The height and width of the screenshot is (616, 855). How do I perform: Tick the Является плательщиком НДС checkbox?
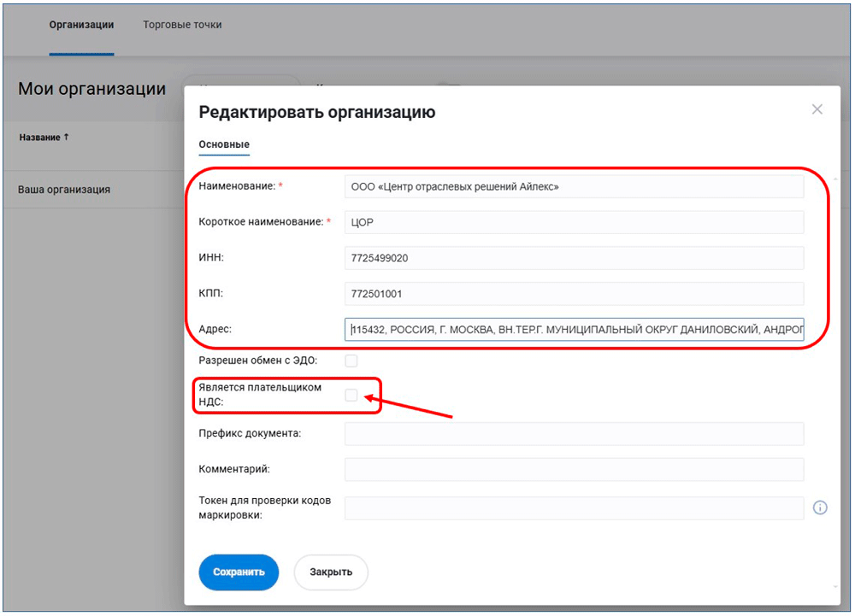tap(351, 395)
